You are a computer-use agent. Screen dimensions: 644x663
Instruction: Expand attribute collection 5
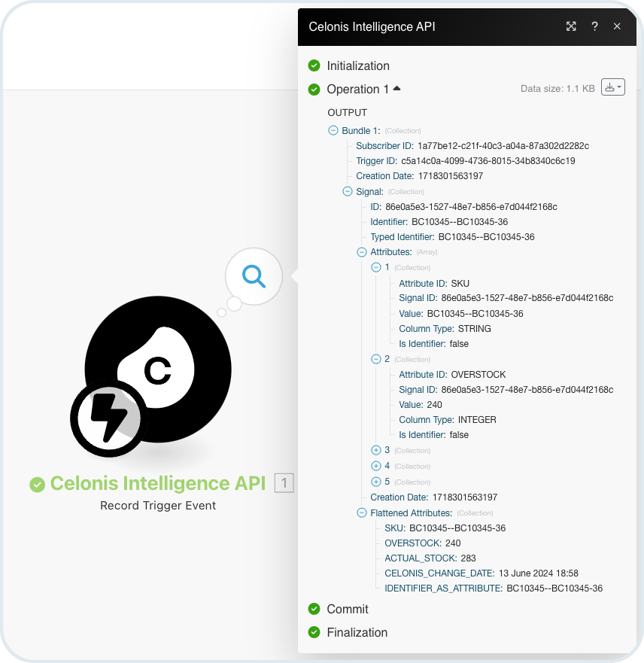pyautogui.click(x=376, y=482)
